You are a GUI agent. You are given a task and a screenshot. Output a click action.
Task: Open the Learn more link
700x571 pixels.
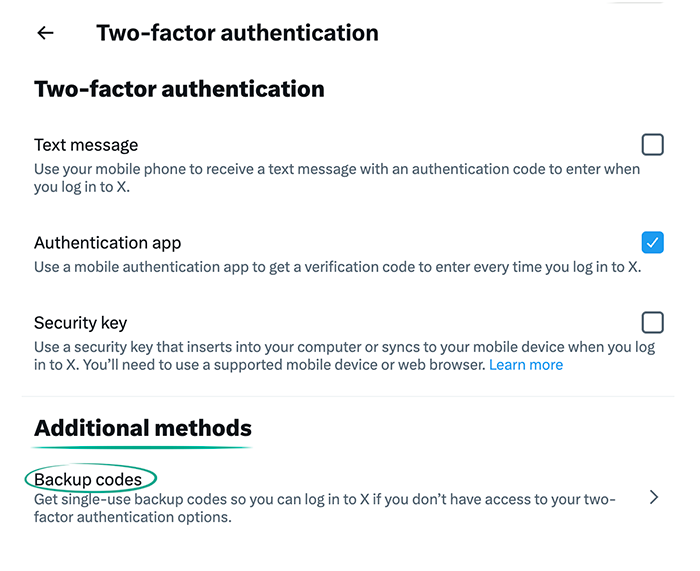(526, 365)
